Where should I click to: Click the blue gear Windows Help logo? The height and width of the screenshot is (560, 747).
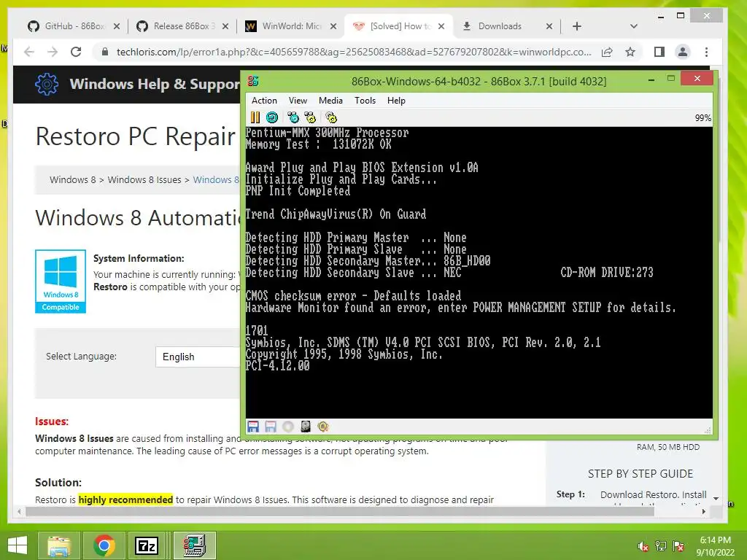point(47,85)
